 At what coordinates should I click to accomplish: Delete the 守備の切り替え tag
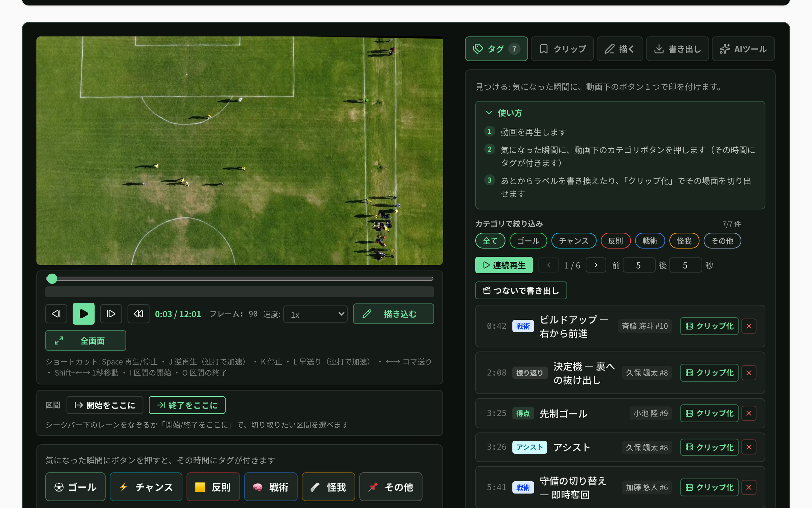749,488
